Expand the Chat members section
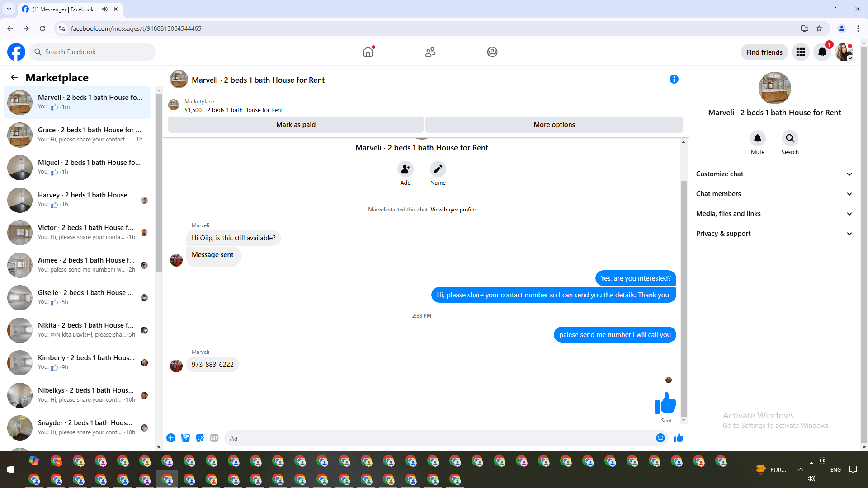868x488 pixels. click(774, 194)
